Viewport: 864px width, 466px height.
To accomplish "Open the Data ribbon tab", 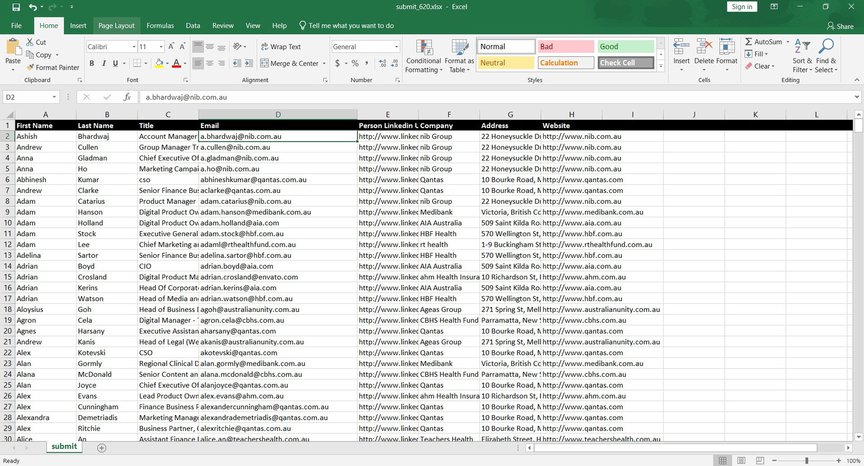I will [192, 25].
